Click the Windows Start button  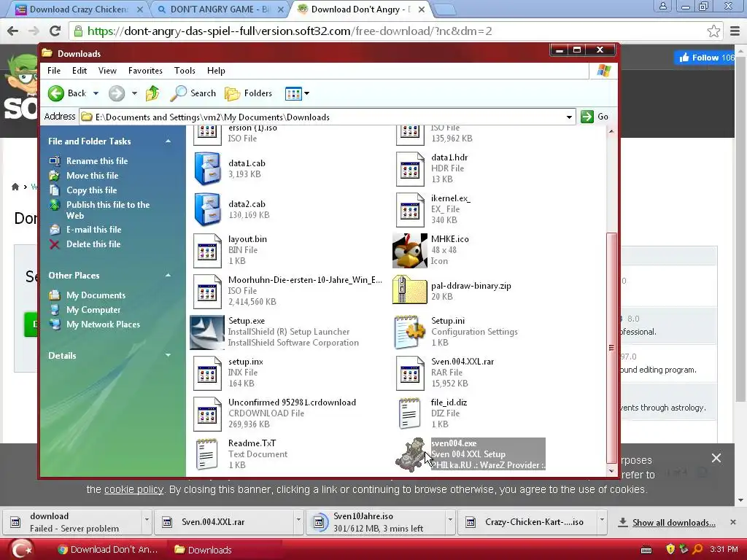(21, 550)
